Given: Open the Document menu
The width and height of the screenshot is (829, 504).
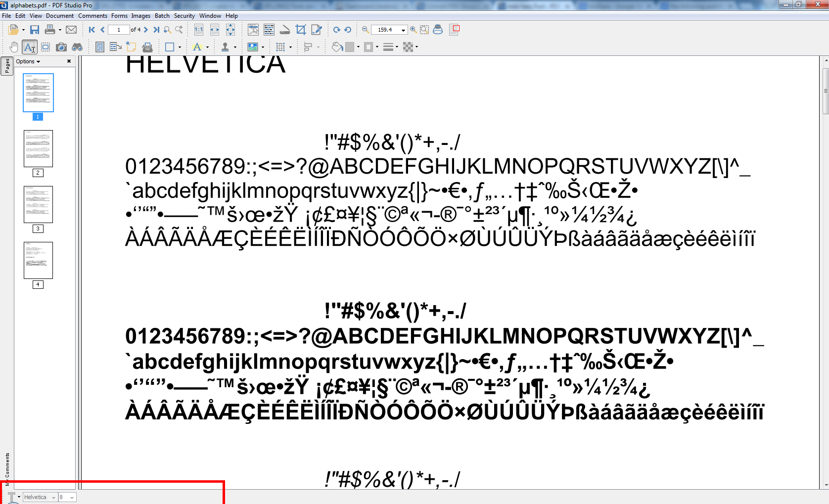Looking at the screenshot, I should click(x=60, y=16).
